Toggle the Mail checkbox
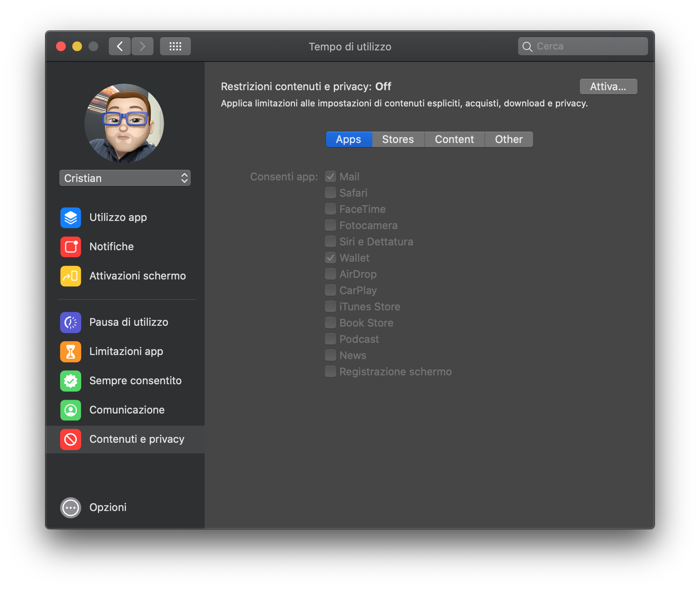This screenshot has width=700, height=589. pos(331,177)
